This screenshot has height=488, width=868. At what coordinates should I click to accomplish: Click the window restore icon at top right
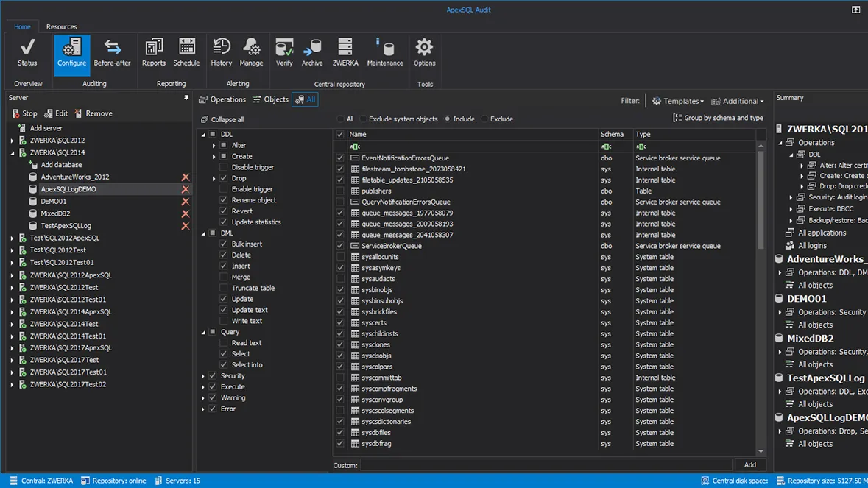(x=855, y=10)
